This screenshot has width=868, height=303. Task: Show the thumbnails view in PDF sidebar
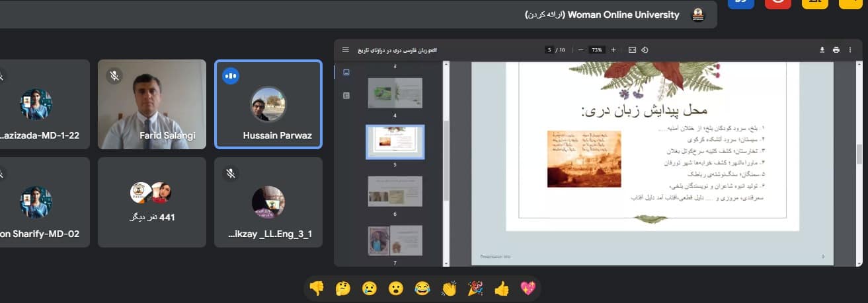tap(346, 73)
